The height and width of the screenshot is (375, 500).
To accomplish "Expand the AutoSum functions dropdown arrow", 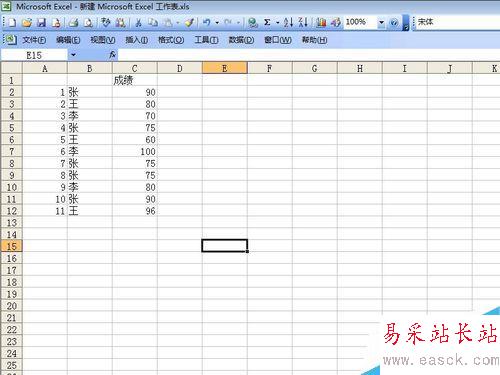I will tap(277, 23).
